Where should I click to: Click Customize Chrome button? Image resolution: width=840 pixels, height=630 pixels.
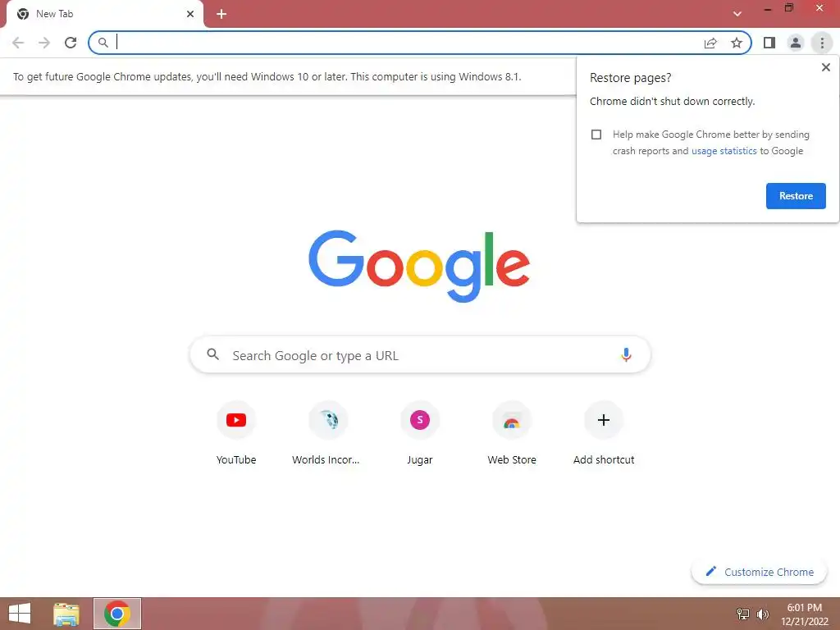point(760,572)
